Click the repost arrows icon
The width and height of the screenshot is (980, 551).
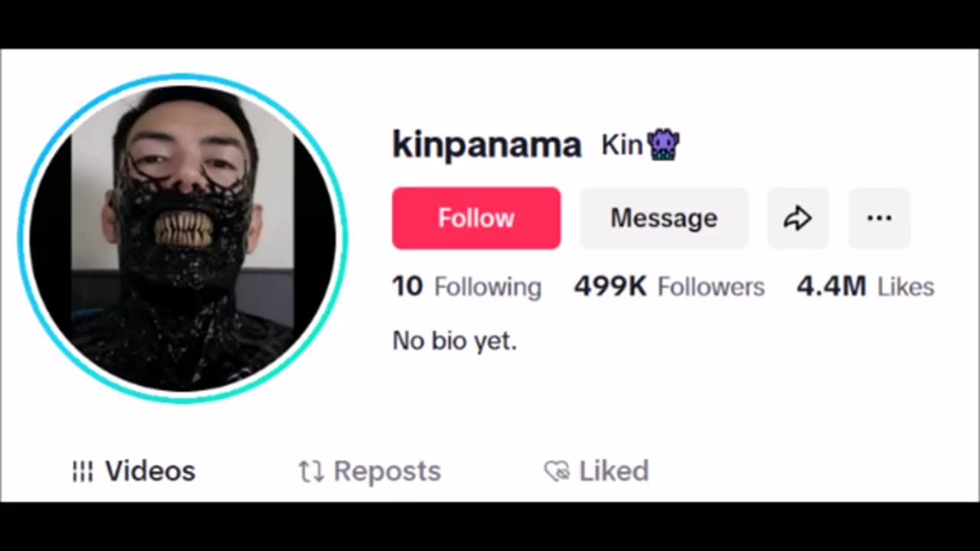tap(311, 471)
